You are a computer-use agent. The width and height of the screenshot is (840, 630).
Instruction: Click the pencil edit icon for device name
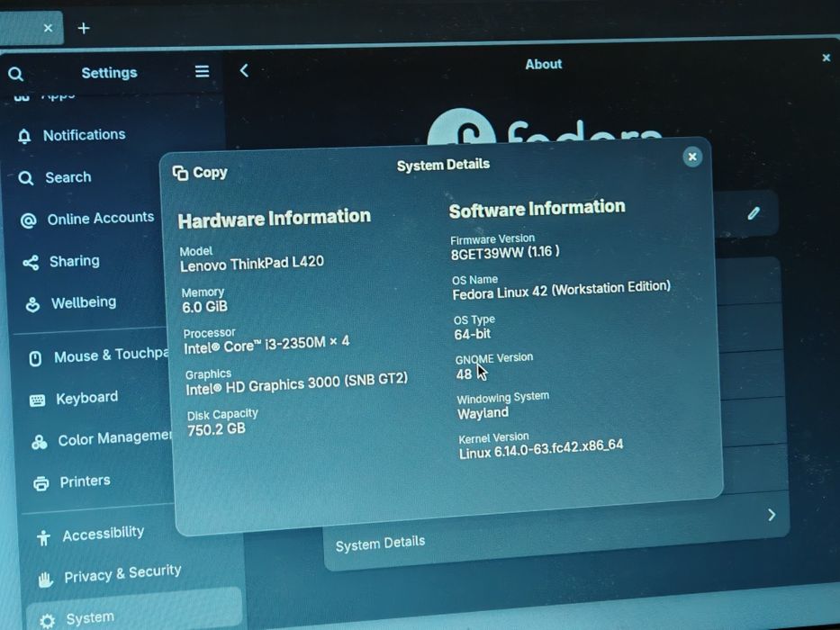[754, 213]
